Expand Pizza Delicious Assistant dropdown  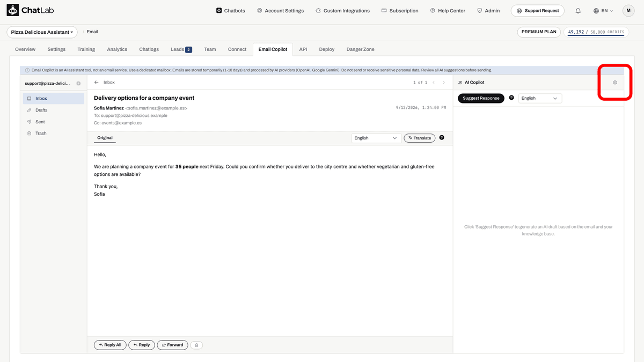[x=42, y=32]
